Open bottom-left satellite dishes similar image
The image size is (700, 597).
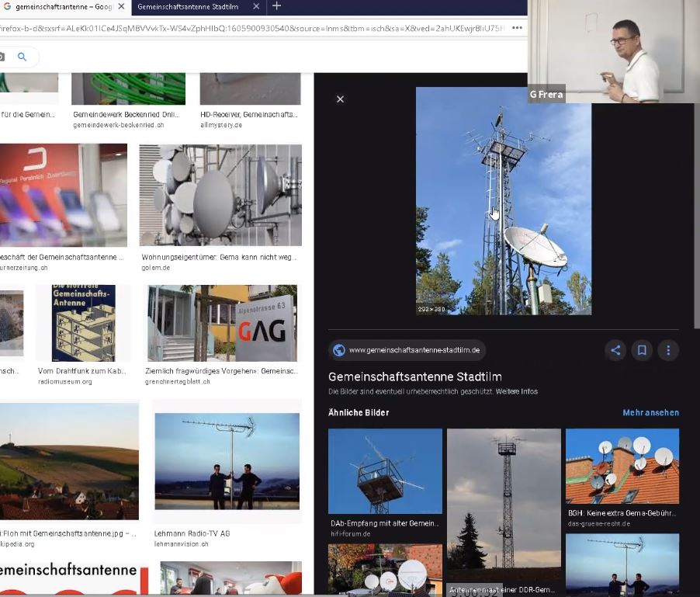click(385, 570)
